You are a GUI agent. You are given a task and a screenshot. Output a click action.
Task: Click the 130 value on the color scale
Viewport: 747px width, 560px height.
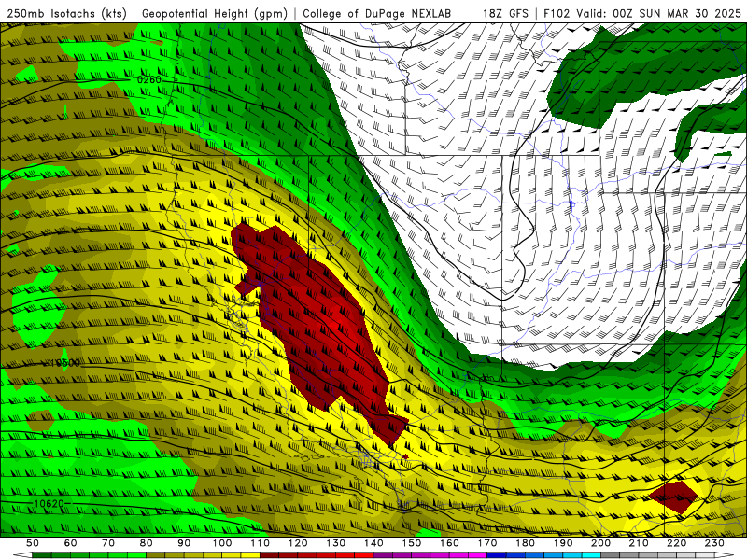(336, 543)
